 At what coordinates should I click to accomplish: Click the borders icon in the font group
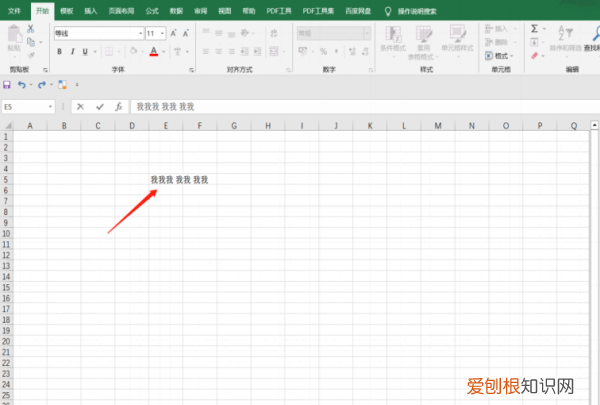tap(109, 51)
